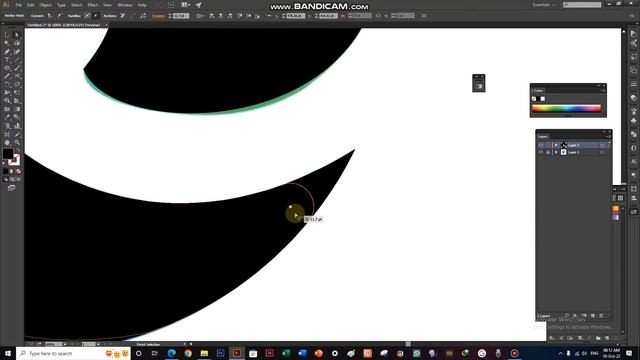Viewport: 640px width, 360px height.
Task: Select the Direct Selection tool
Action: [x=17, y=35]
